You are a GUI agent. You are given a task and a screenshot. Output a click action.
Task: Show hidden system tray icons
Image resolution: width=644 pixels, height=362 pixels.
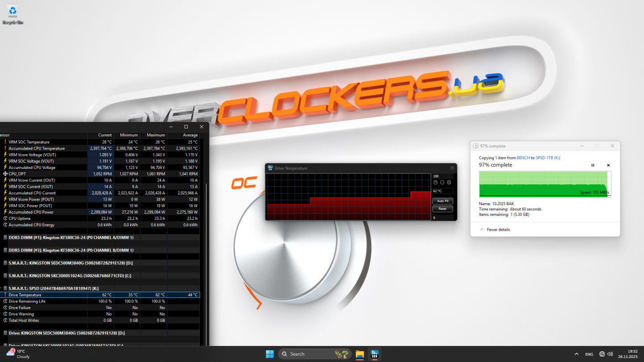(576, 354)
